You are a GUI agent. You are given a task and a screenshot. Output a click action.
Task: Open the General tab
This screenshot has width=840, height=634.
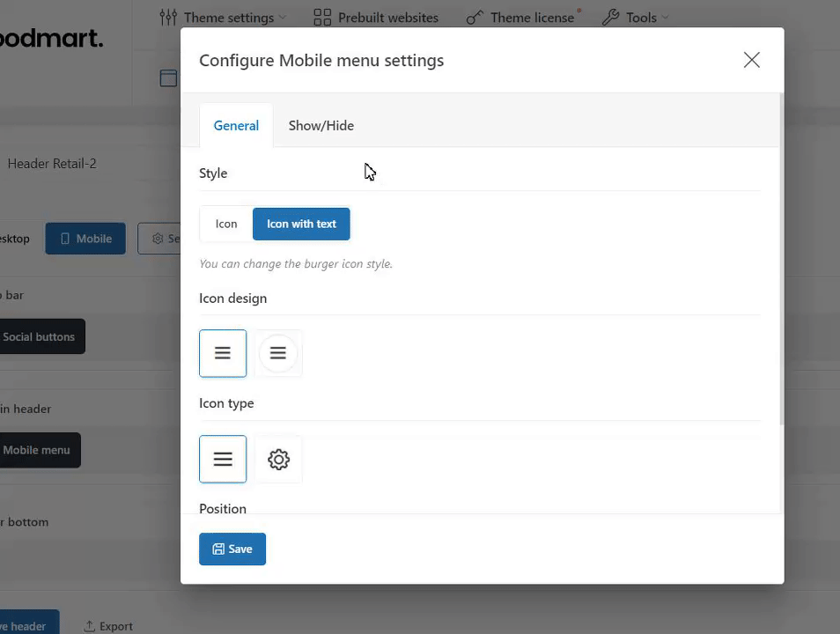[236, 125]
